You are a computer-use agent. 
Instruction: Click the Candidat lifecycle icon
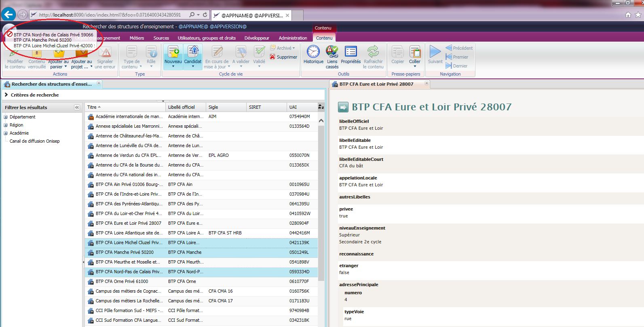coord(193,52)
